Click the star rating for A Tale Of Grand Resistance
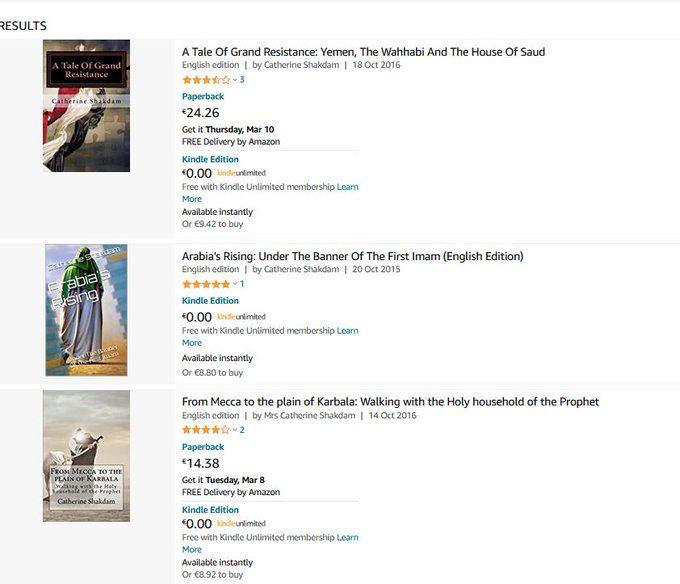 [x=205, y=80]
